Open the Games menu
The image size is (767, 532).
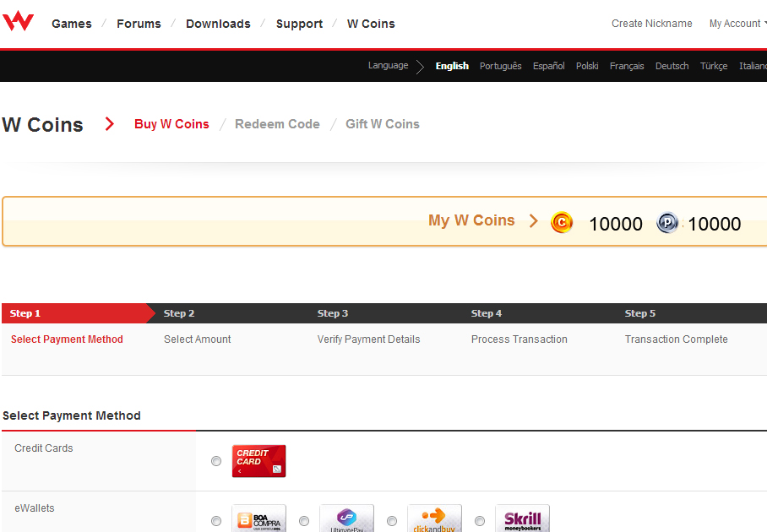click(72, 24)
